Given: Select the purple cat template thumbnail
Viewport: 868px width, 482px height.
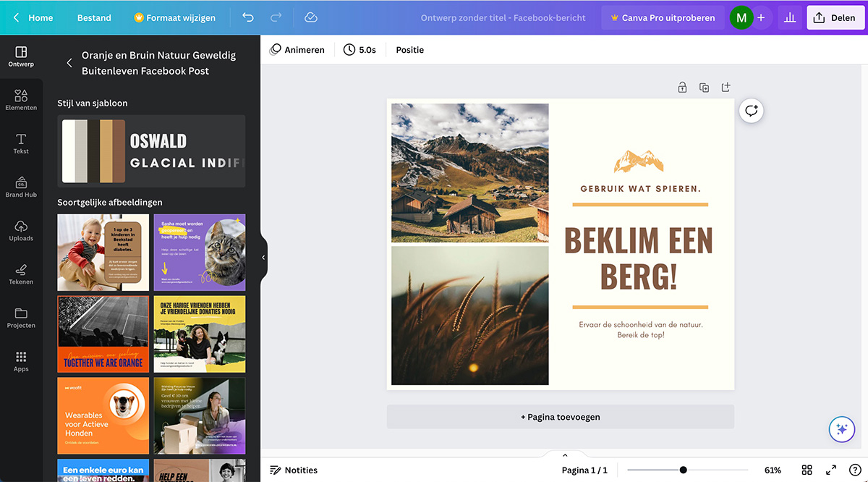Looking at the screenshot, I should click(200, 253).
